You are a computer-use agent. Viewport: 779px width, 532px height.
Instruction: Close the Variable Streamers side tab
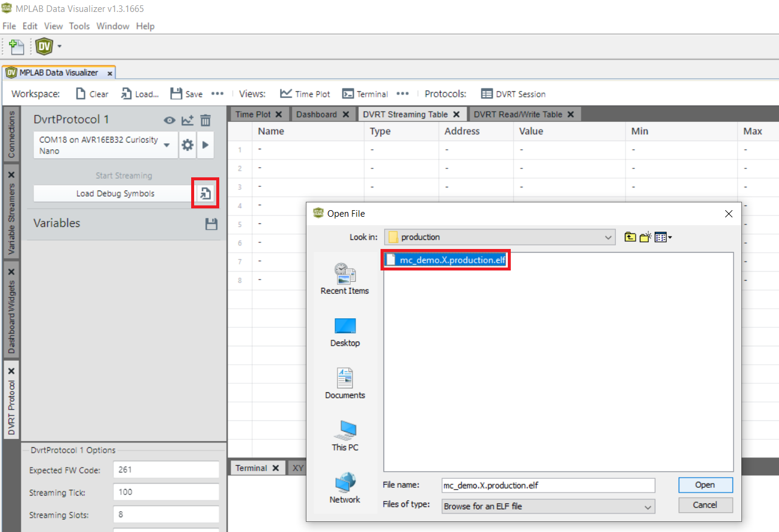click(x=11, y=174)
